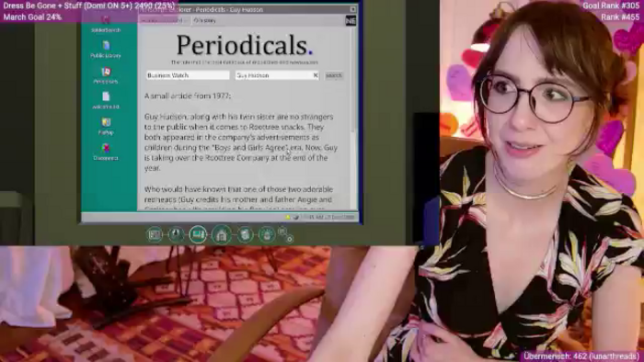Screen dimensions: 644x362
Task: Open the Public Library desktop shortcut
Action: tap(106, 50)
